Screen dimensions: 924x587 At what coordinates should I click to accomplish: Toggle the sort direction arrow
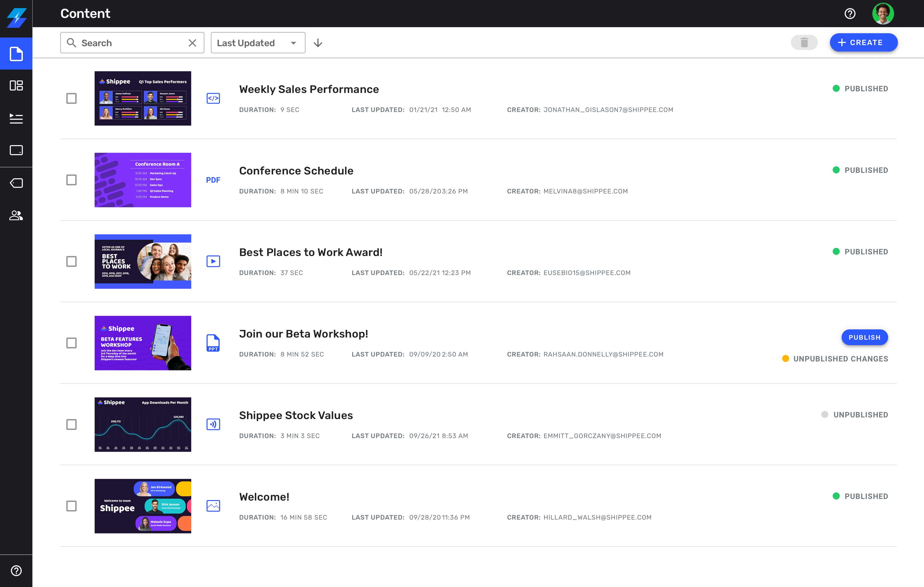(x=318, y=43)
